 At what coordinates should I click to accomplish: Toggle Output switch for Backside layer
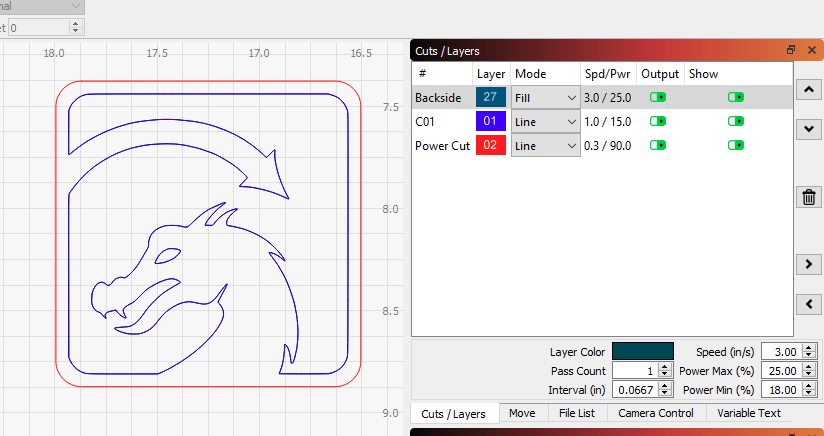pos(658,97)
